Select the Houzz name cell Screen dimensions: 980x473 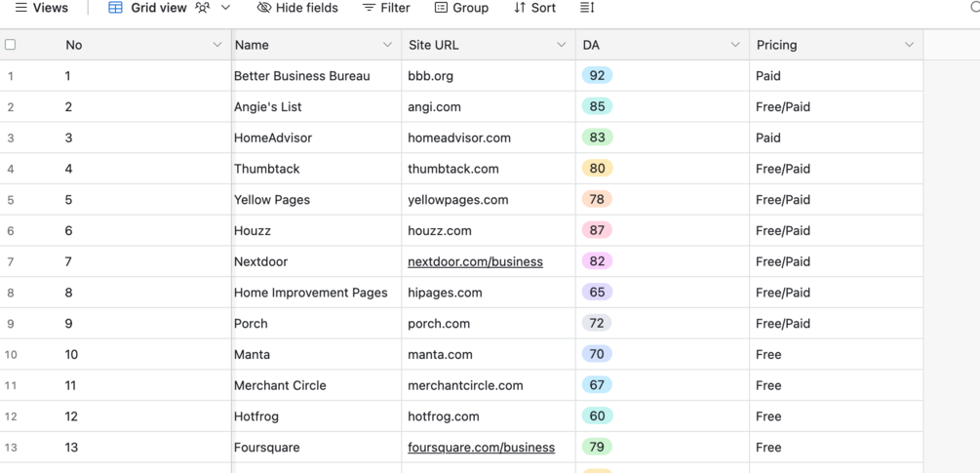pos(316,230)
